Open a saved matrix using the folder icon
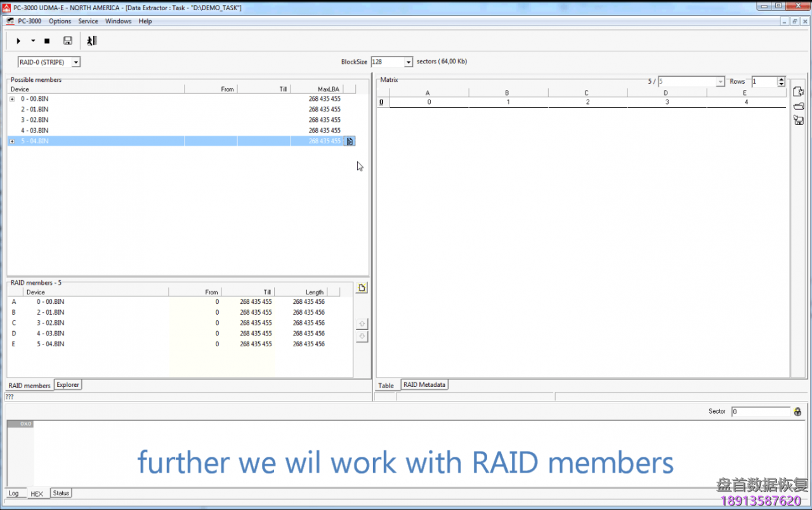812x510 pixels. point(798,105)
